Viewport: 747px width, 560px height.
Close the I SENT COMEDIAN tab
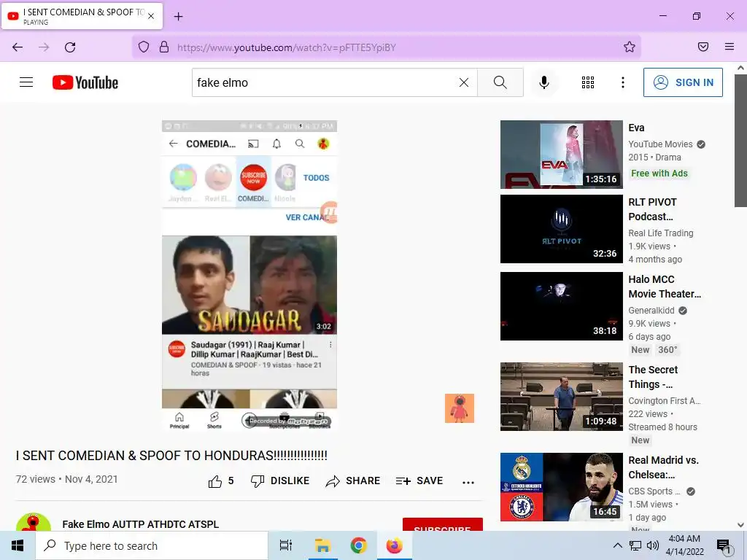pos(151,16)
